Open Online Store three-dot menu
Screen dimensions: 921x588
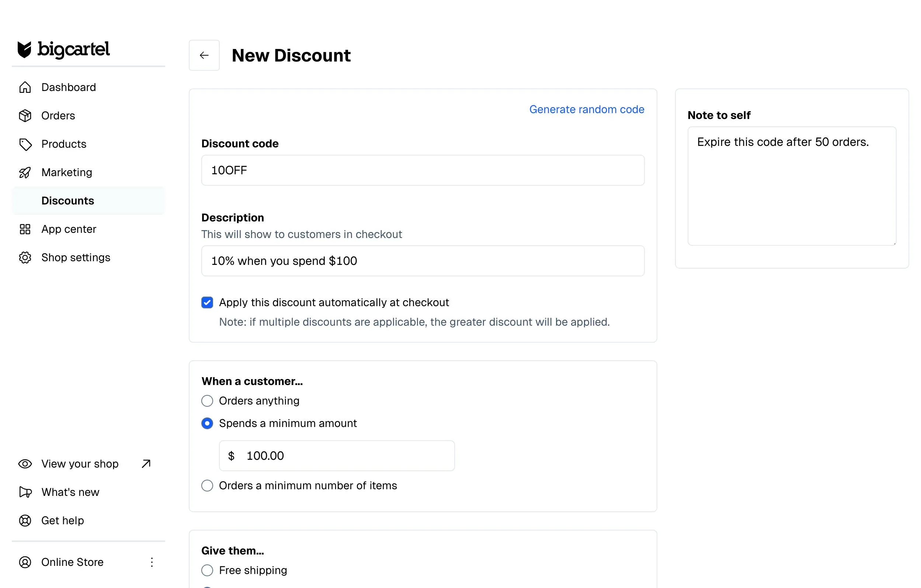click(x=152, y=562)
